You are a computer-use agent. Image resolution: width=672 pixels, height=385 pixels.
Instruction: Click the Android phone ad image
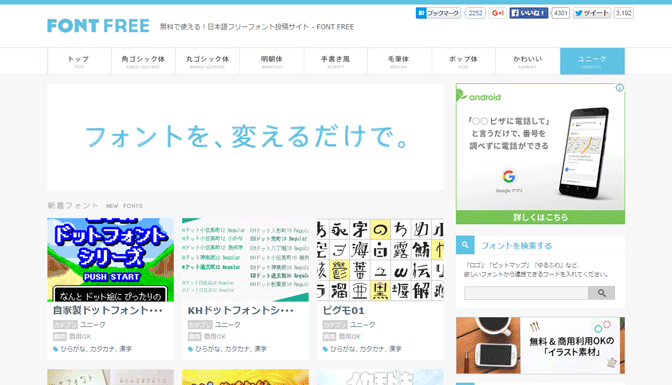[584, 153]
